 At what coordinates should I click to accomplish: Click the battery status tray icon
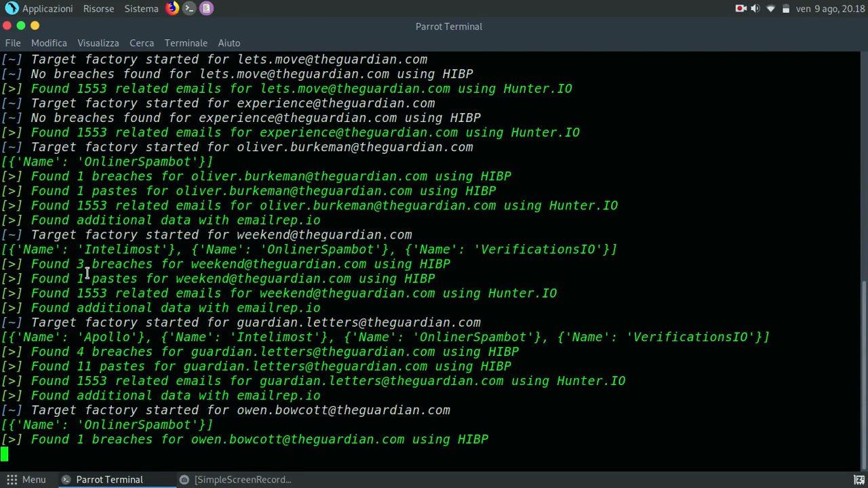click(786, 8)
